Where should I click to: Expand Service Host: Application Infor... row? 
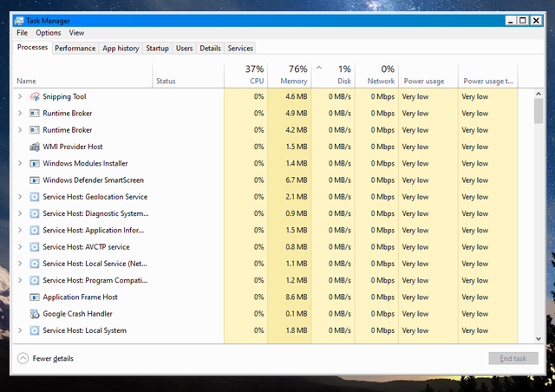20,230
